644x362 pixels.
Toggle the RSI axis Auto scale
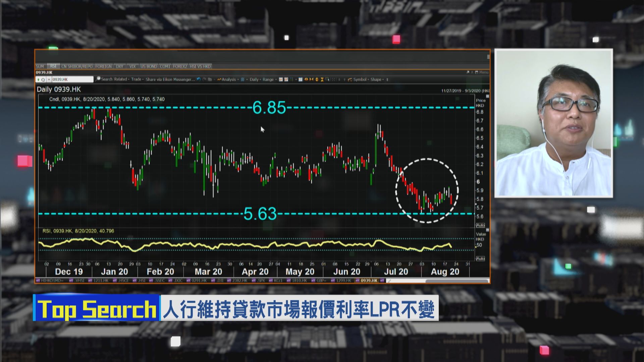(x=480, y=258)
